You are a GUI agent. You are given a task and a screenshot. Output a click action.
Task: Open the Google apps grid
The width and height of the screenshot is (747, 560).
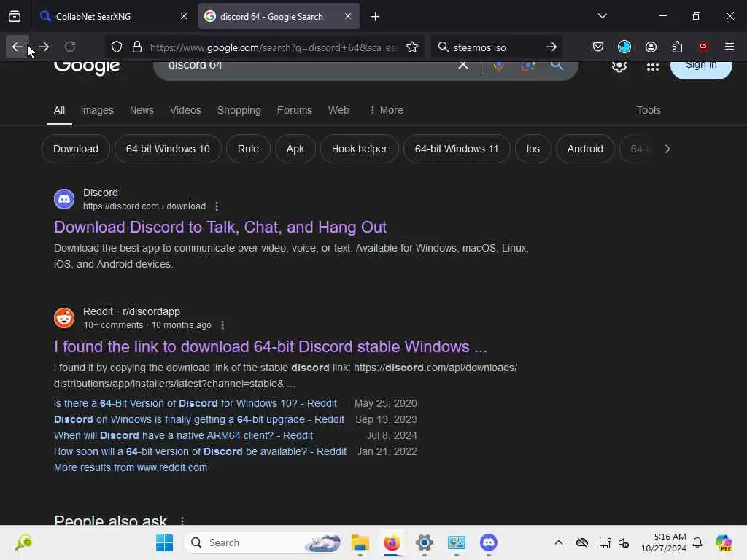pyautogui.click(x=653, y=66)
